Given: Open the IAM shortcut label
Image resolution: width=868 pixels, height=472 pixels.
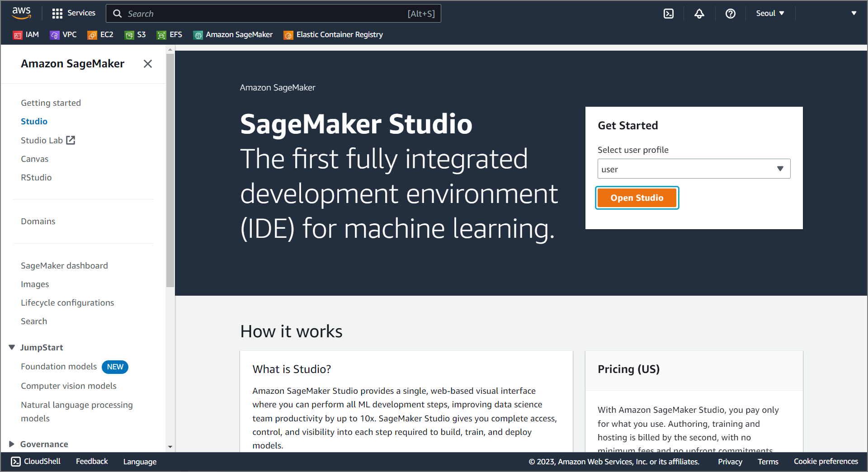Looking at the screenshot, I should pyautogui.click(x=32, y=35).
